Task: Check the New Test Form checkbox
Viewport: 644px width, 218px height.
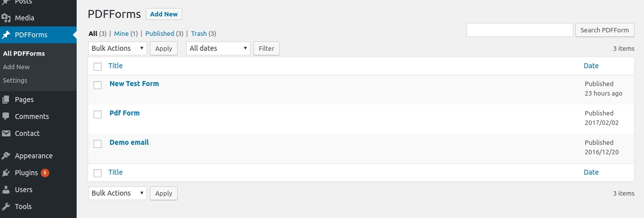Action: (98, 85)
